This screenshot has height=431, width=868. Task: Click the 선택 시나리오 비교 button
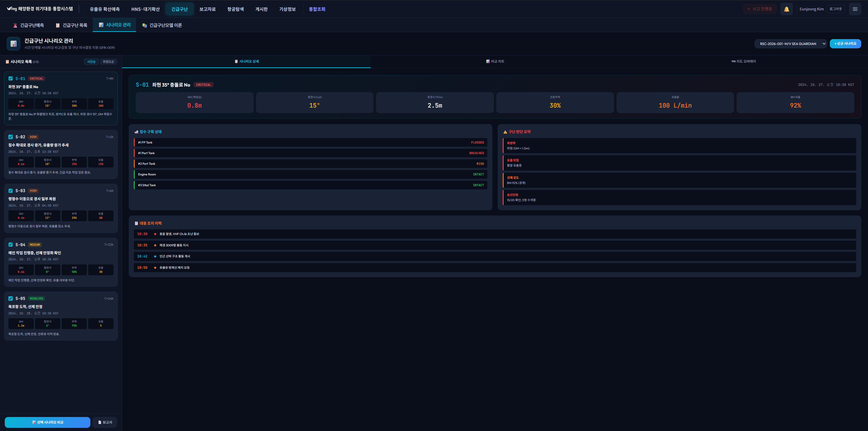point(47,422)
